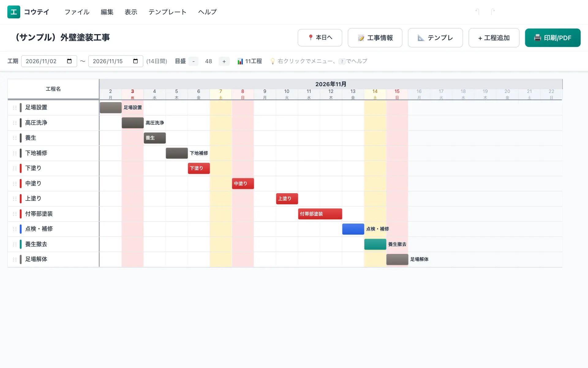The width and height of the screenshot is (588, 368).
Task: Click the help question mark icon
Action: pos(342,61)
